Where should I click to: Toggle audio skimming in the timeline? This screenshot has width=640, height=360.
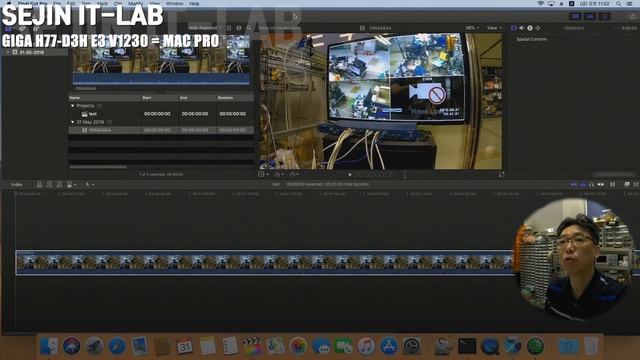point(582,184)
